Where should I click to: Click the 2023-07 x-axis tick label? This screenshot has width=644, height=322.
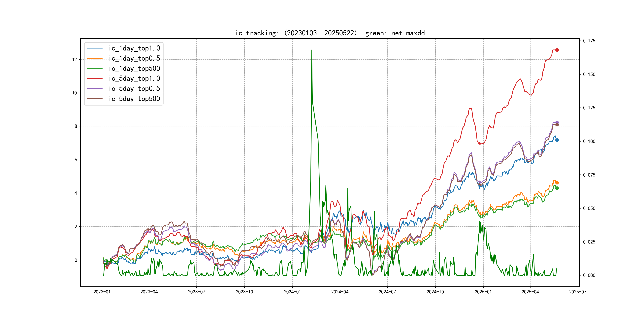coord(197,292)
